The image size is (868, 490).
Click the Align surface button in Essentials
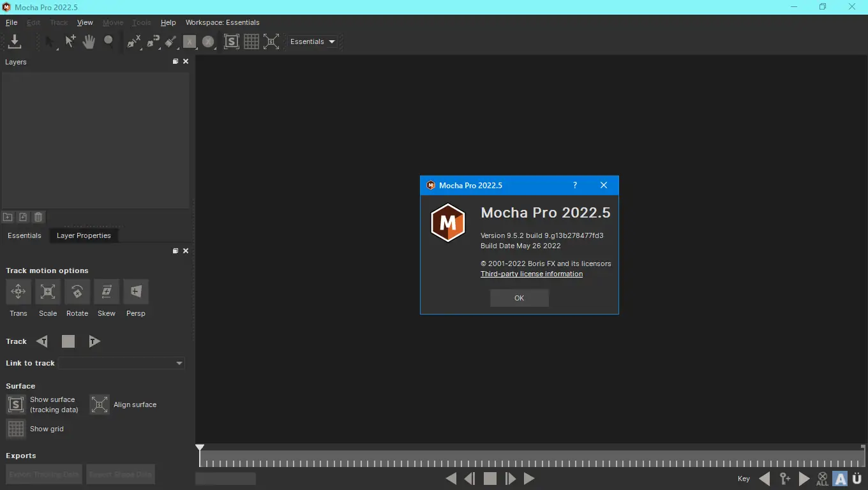tap(100, 405)
